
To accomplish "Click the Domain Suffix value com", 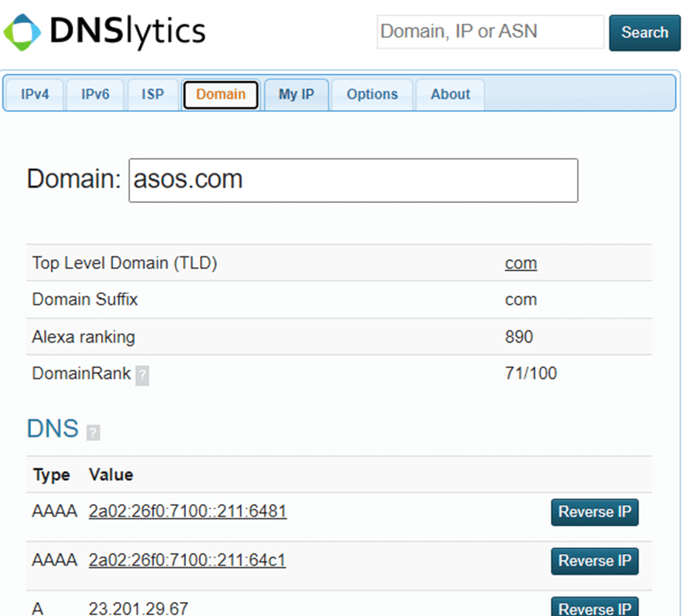I will [x=521, y=300].
